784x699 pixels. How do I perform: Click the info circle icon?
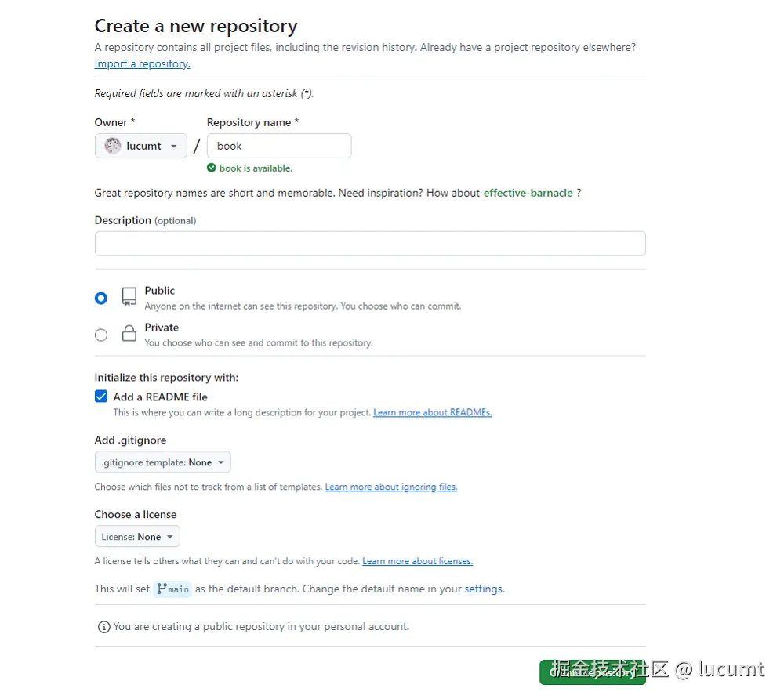click(104, 627)
